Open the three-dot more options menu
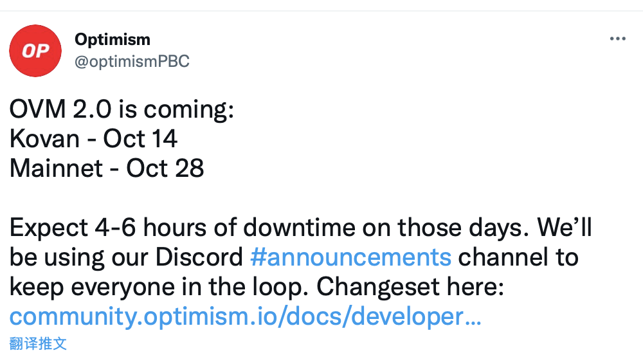Screen dimensions: 643x364 [x=617, y=39]
